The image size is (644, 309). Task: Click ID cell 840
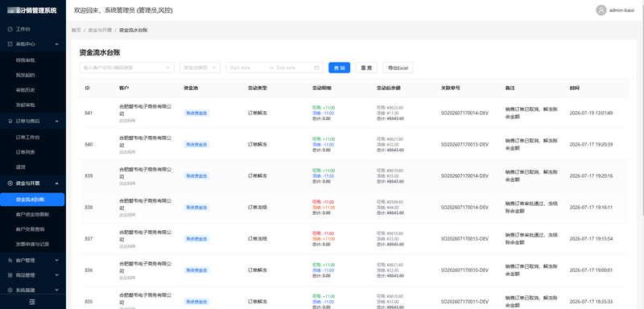(x=89, y=145)
